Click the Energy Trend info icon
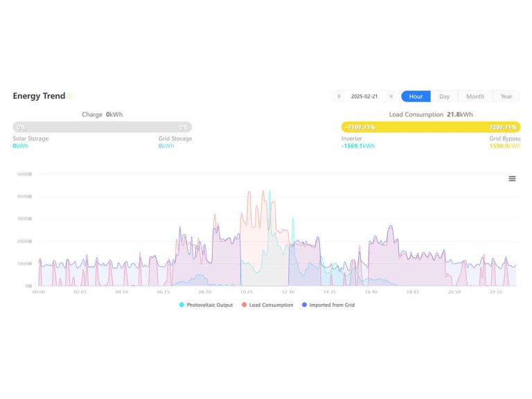This screenshot has height=399, width=532. (70, 97)
